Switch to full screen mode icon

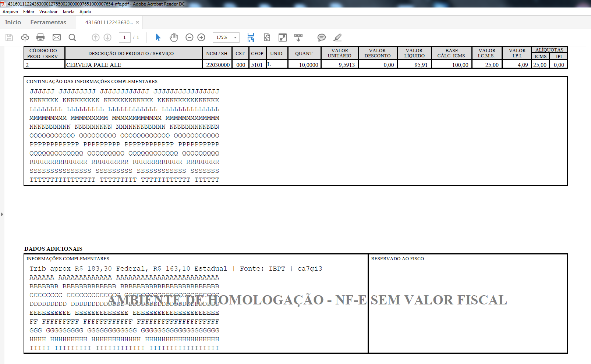coord(283,38)
